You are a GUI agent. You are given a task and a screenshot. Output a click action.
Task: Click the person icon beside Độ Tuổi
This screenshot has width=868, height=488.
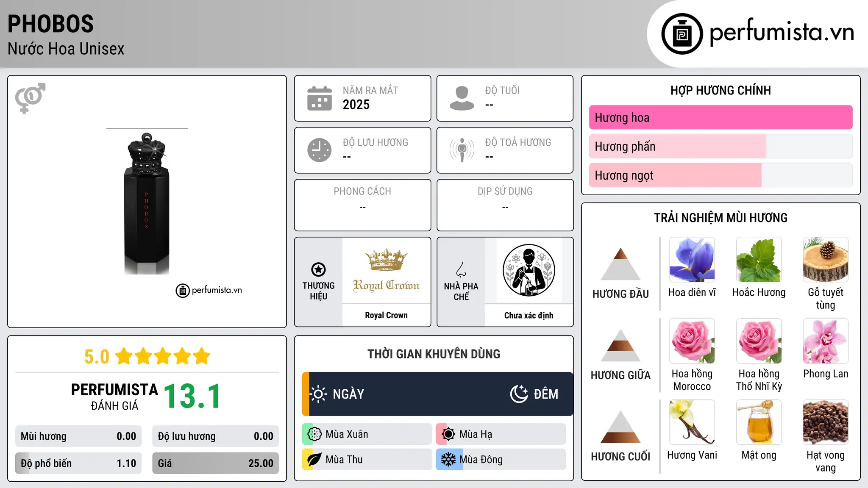(462, 98)
